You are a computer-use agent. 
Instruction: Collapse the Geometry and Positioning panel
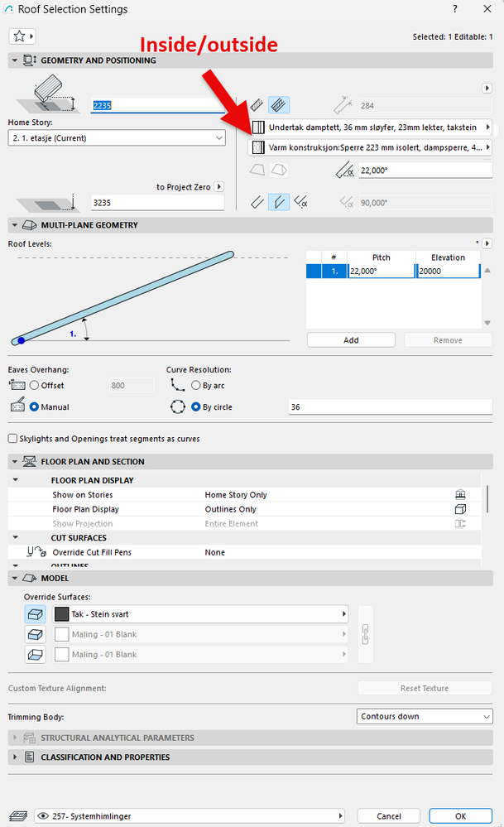pos(14,60)
